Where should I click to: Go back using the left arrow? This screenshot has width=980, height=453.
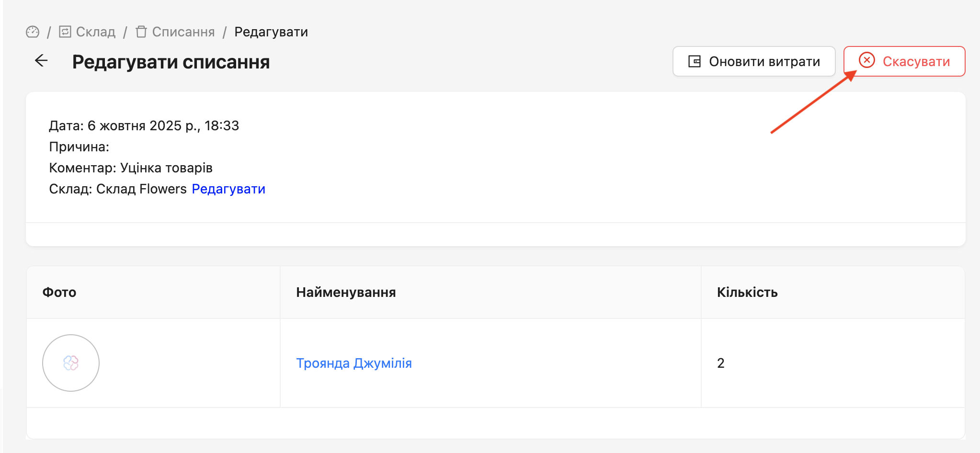(x=42, y=61)
